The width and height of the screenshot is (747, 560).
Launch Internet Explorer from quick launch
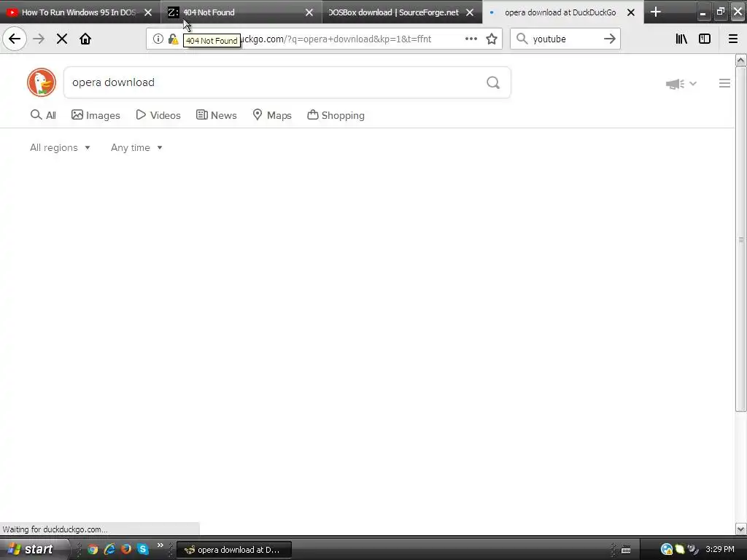pos(109,550)
